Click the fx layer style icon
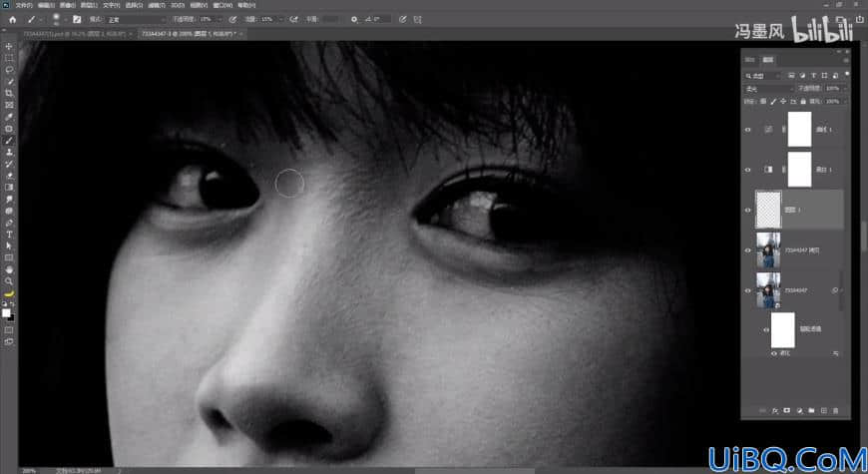The width and height of the screenshot is (868, 474). click(x=775, y=410)
